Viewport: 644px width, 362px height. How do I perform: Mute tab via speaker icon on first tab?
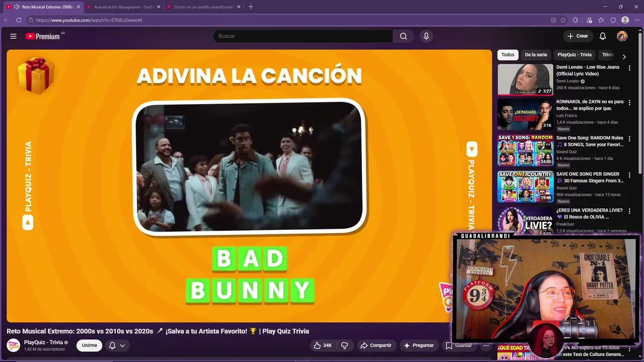pos(17,7)
